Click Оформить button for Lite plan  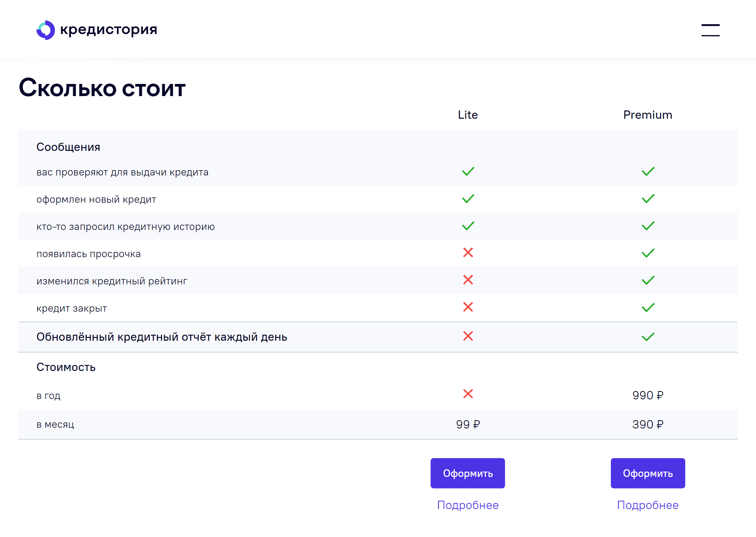(468, 473)
